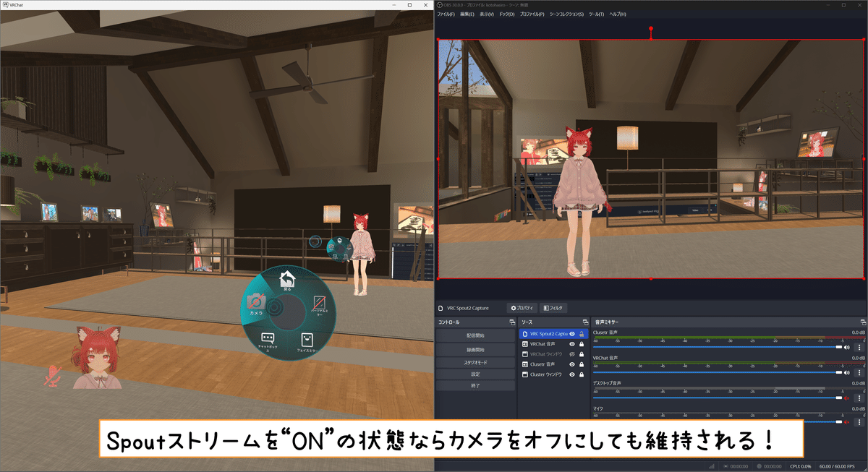Image resolution: width=868 pixels, height=472 pixels.
Task: Click the muted microphone icon in VRChat
Action: click(x=51, y=375)
